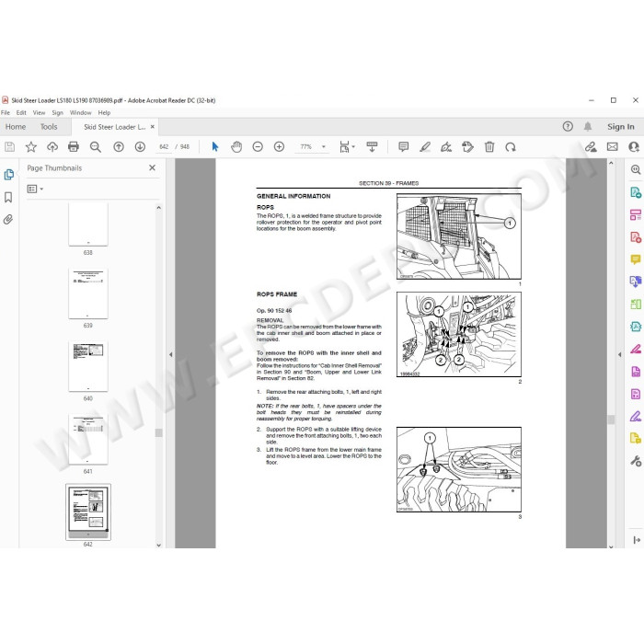This screenshot has width=644, height=644.
Task: Select page 640 thumbnail
Action: coord(88,366)
